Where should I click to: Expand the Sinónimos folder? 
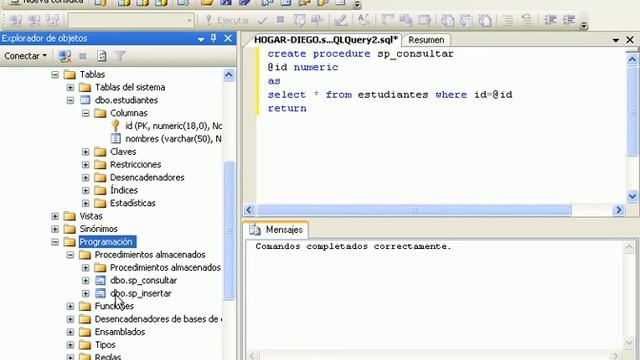point(55,229)
